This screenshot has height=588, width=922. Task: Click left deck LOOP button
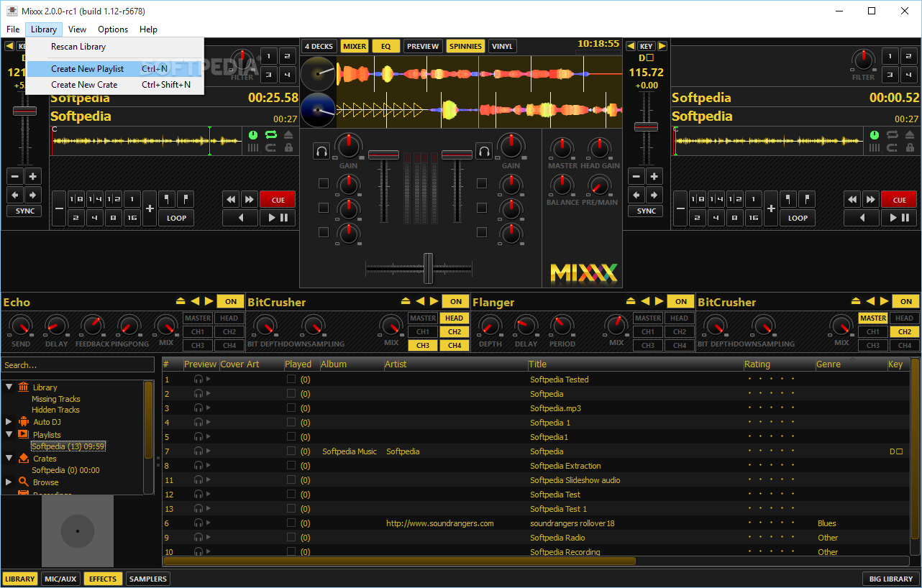[176, 218]
